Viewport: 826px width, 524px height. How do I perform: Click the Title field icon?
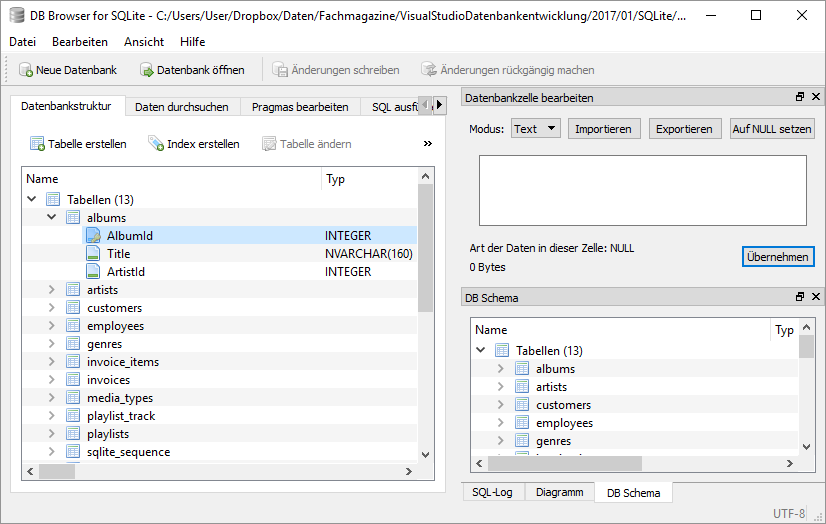(93, 253)
